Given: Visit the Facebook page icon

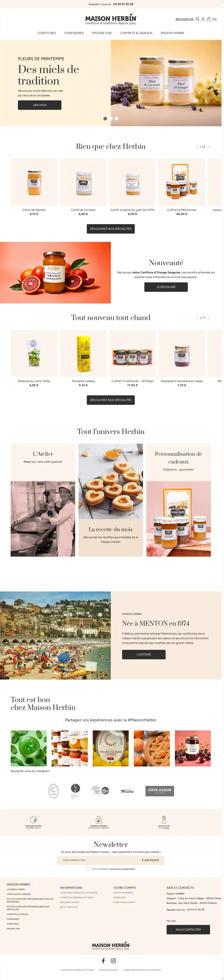Looking at the screenshot, I should pos(103,961).
